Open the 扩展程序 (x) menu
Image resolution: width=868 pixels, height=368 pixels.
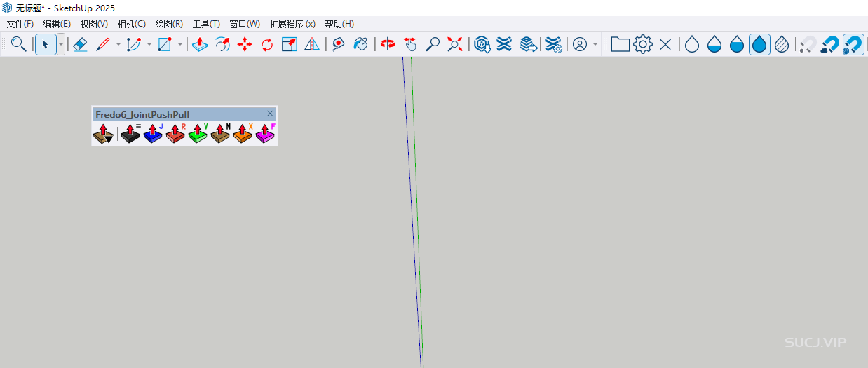(292, 24)
